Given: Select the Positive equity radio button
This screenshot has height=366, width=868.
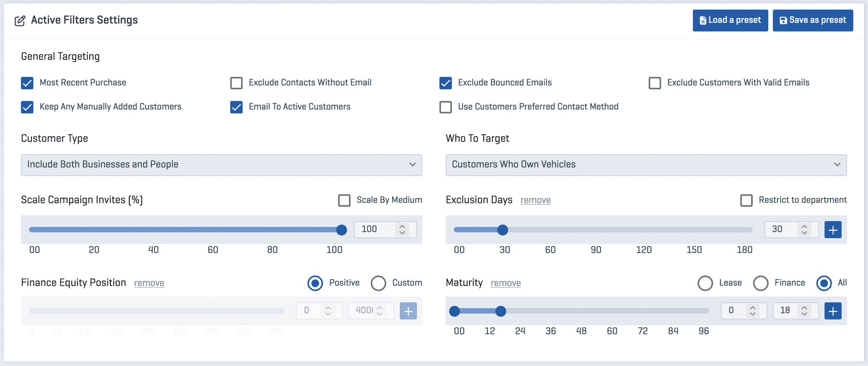Looking at the screenshot, I should point(315,283).
